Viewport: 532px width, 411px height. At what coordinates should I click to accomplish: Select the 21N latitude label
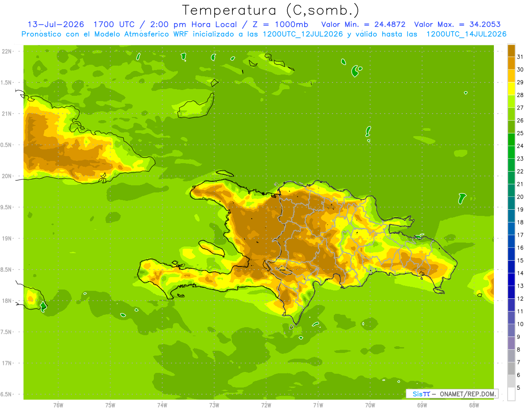7,114
